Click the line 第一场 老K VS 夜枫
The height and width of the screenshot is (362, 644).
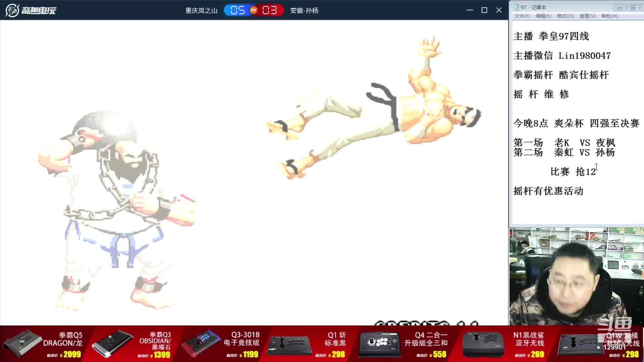[x=565, y=143]
